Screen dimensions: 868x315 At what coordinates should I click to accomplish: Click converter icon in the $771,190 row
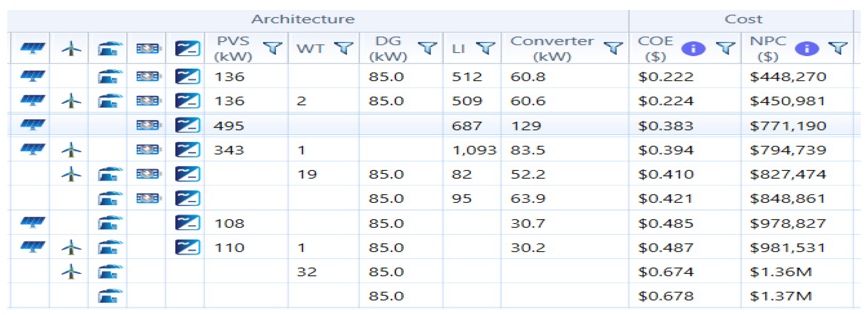click(188, 125)
